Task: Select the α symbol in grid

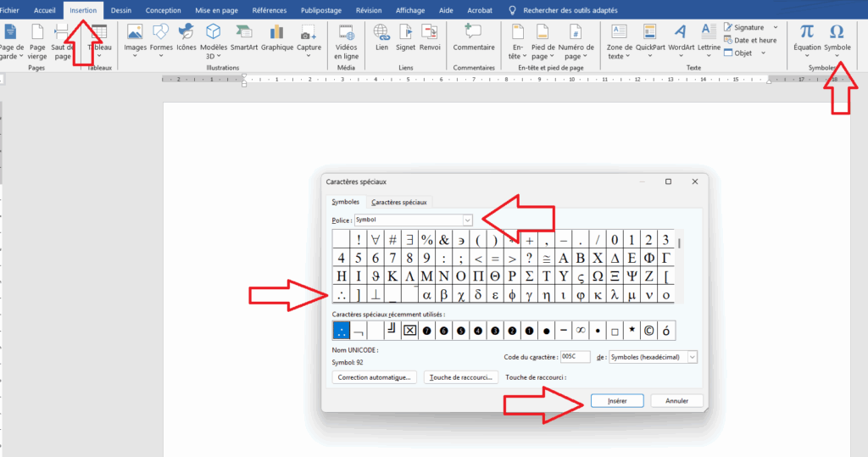Action: coord(426,295)
